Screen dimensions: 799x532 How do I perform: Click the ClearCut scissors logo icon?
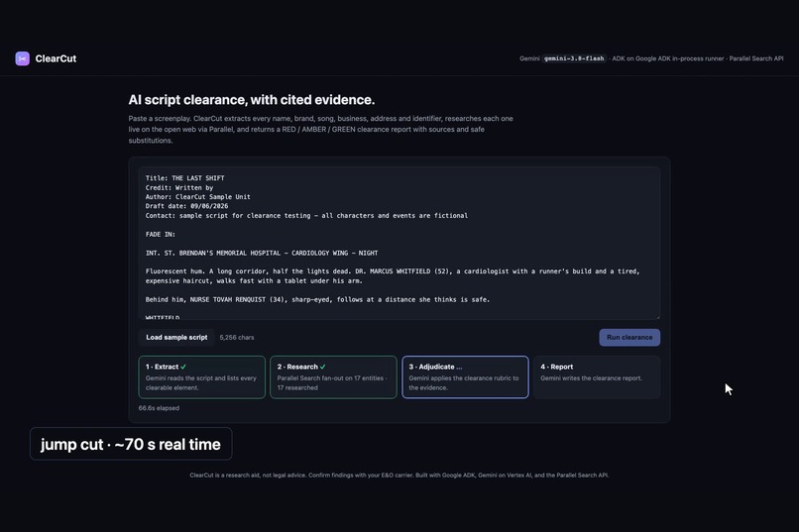pos(23,58)
